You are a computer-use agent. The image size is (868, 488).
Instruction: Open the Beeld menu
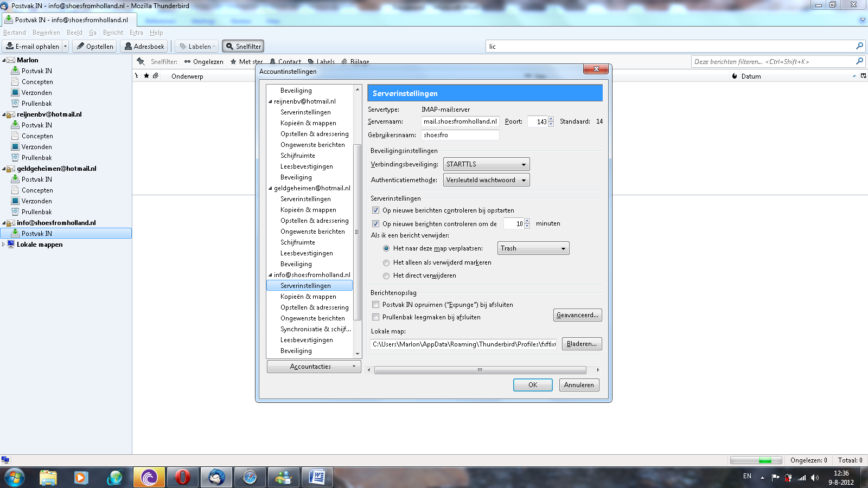[74, 33]
